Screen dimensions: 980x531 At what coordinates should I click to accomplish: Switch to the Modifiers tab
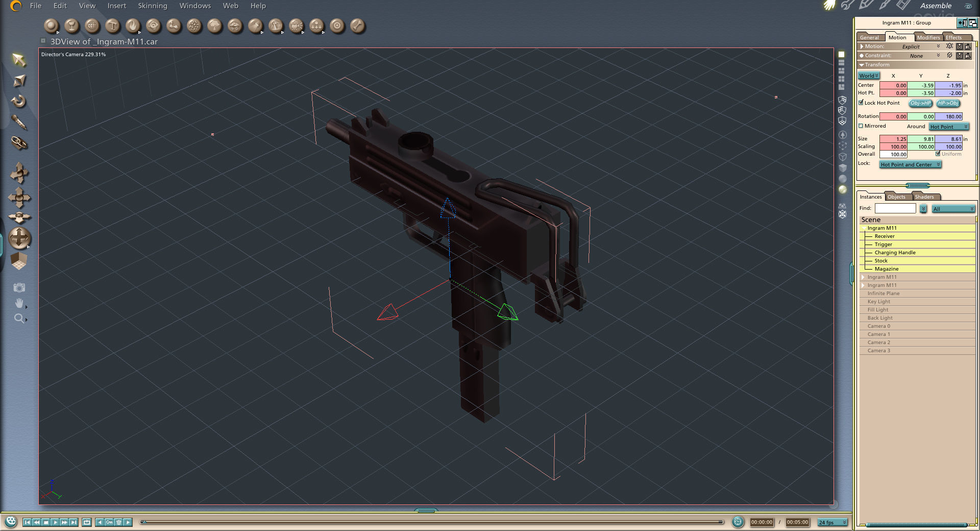[x=928, y=37]
